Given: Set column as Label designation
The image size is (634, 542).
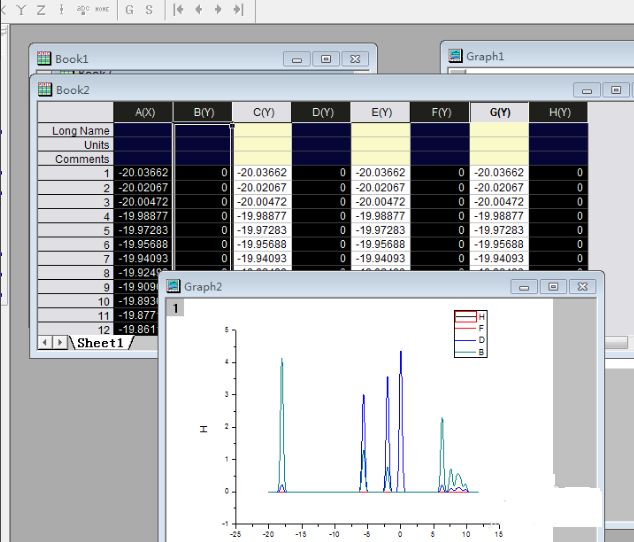Looking at the screenshot, I should [x=83, y=9].
